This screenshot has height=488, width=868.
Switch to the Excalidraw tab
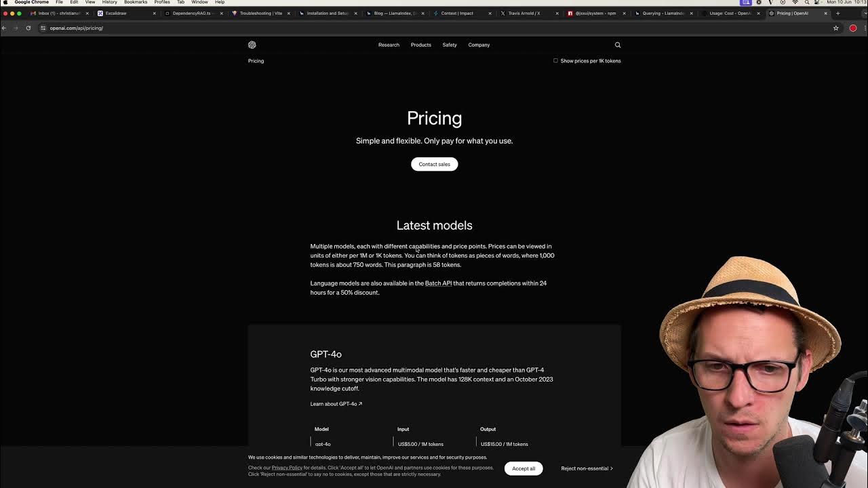coord(126,13)
